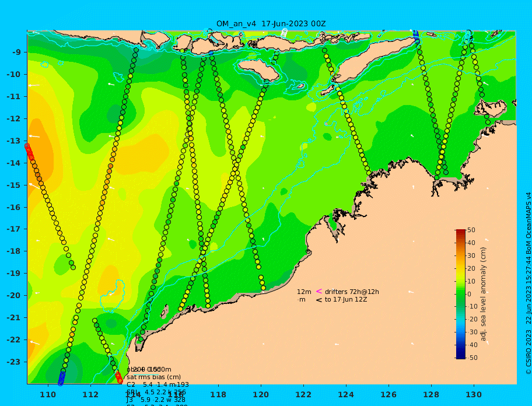Click the longitude axis label "124"
This screenshot has height=406, width=532.
click(346, 394)
